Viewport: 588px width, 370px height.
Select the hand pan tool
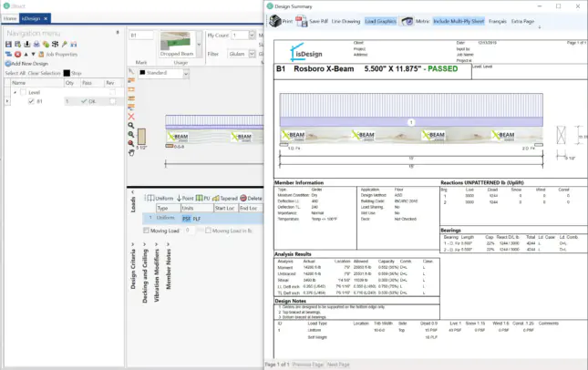[x=131, y=152]
